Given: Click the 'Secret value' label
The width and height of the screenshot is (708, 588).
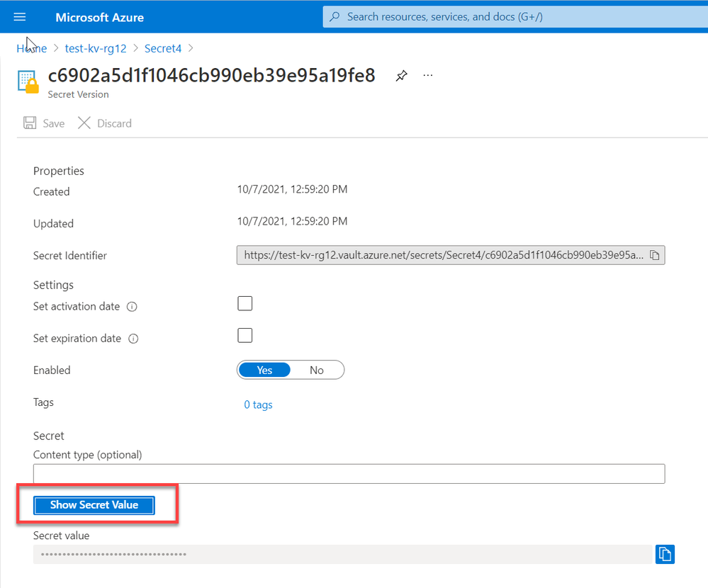Looking at the screenshot, I should (62, 536).
